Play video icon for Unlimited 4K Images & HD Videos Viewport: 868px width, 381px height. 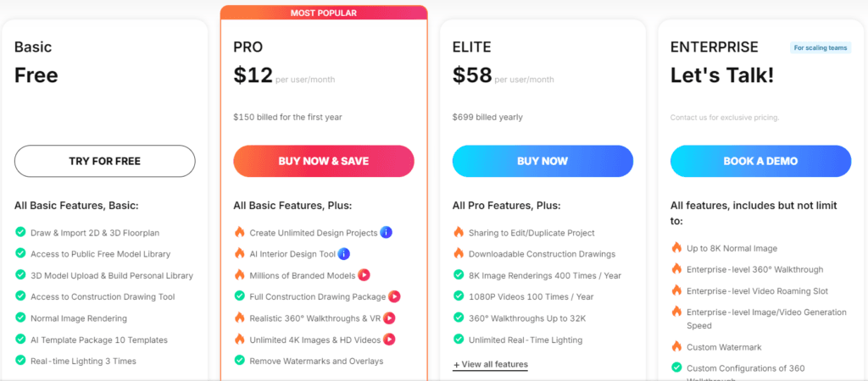point(389,339)
